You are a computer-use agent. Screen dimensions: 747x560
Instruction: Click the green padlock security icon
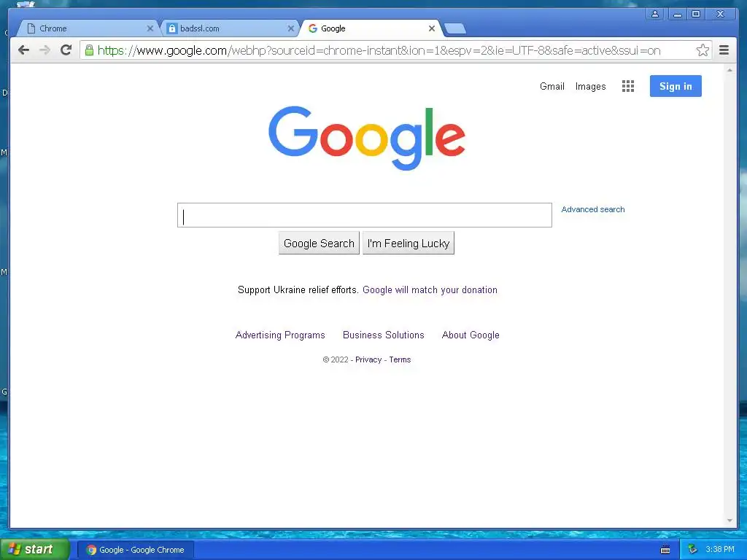point(89,50)
